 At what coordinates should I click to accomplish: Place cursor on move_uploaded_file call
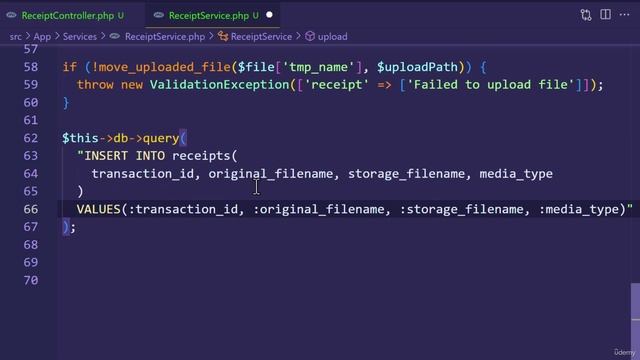(165, 67)
